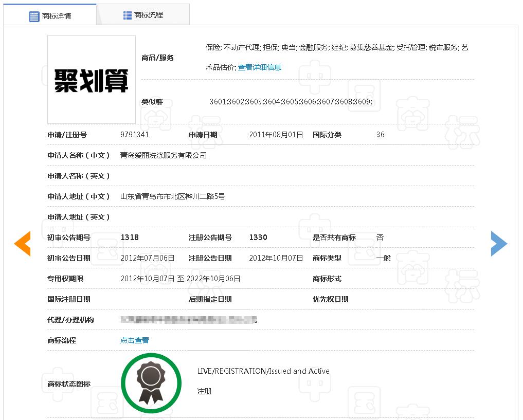Select similar group codes 3601;3602;3603 line
523x420 pixels.
click(x=291, y=102)
